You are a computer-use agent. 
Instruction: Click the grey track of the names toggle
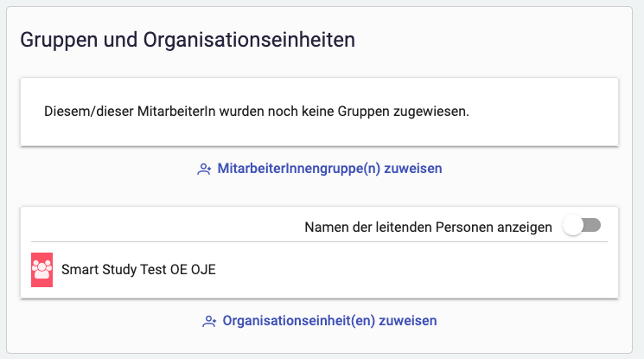tap(591, 227)
